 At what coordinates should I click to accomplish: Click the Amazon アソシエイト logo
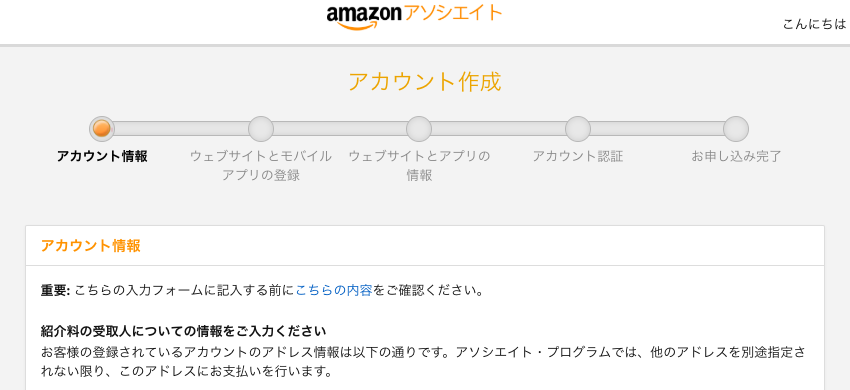pos(415,16)
